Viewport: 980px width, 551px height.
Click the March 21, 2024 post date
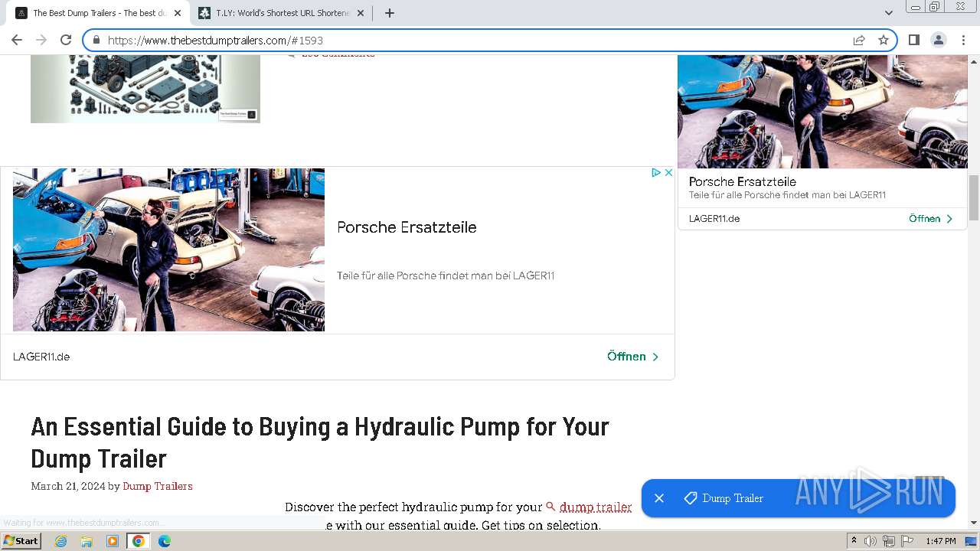click(x=67, y=486)
